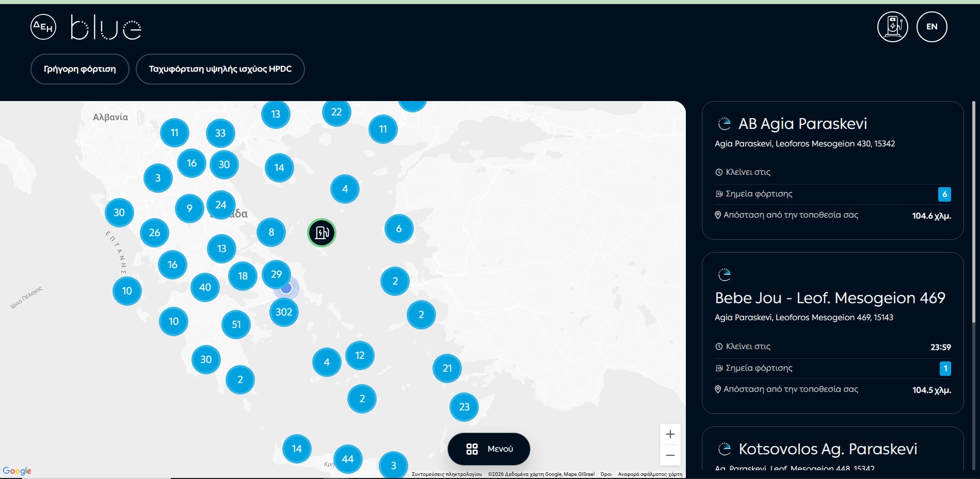Open Συντομεύσεις πληκτρολογίου link

447,474
